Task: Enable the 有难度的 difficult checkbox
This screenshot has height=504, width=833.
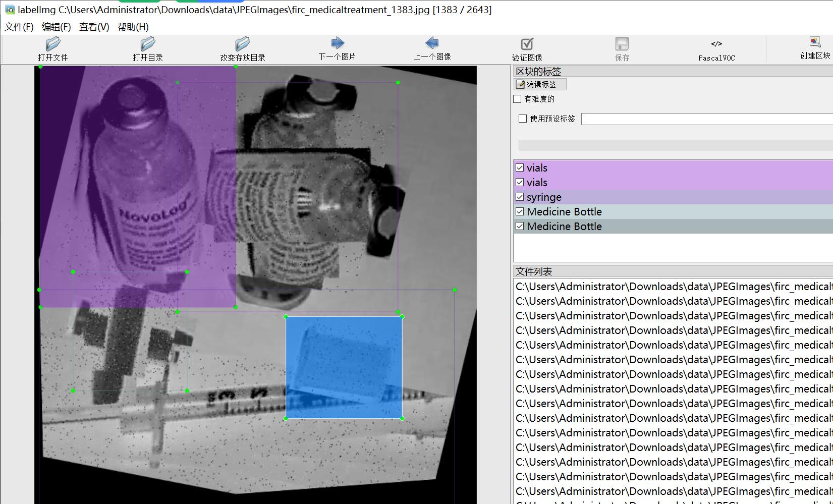Action: (x=517, y=99)
